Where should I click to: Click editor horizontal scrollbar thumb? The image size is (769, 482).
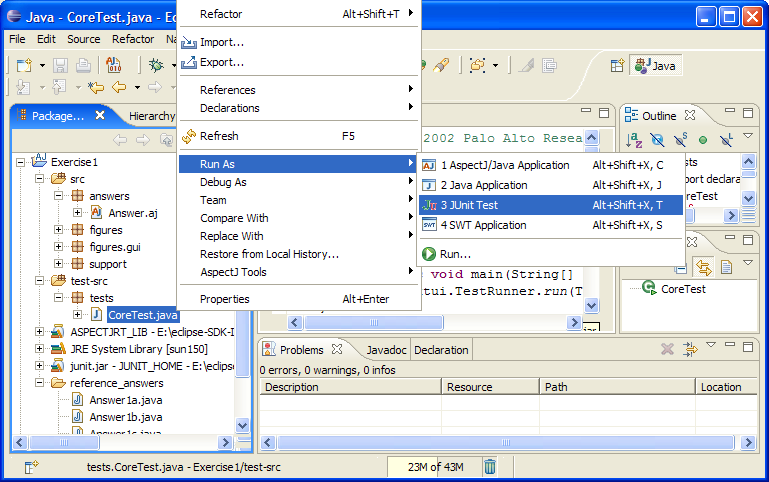pos(374,323)
